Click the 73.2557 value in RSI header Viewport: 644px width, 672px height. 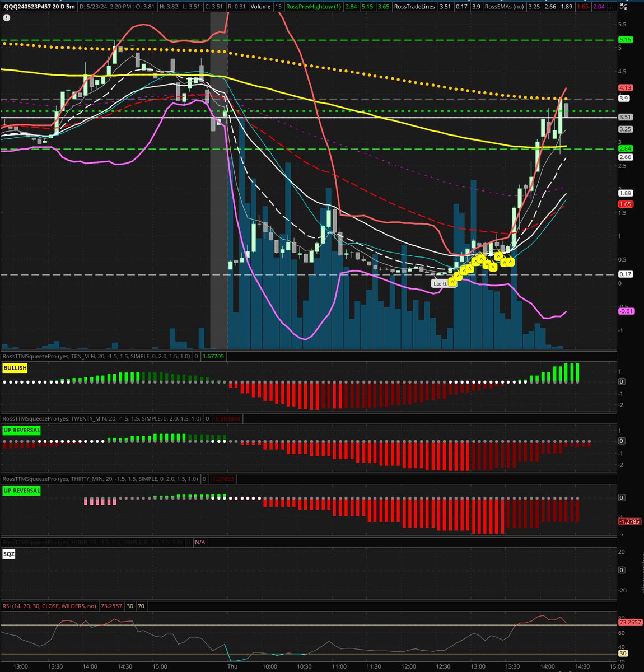point(111,606)
